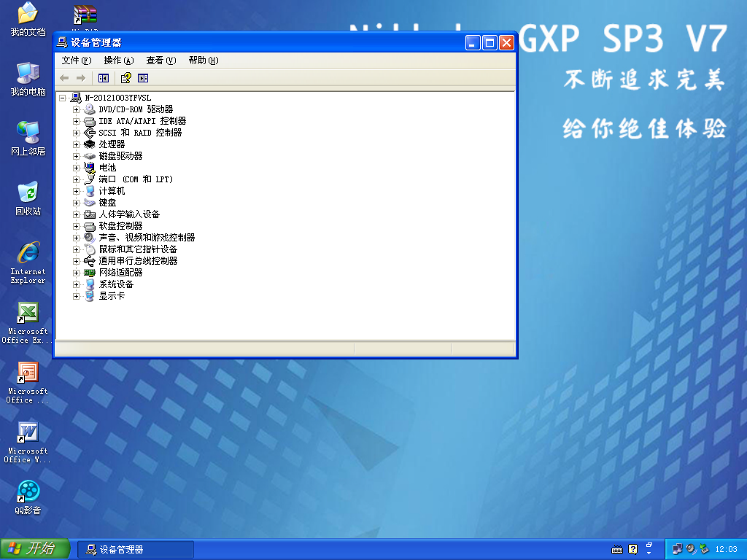
Task: Select the 处理器 processor icon
Action: (90, 144)
